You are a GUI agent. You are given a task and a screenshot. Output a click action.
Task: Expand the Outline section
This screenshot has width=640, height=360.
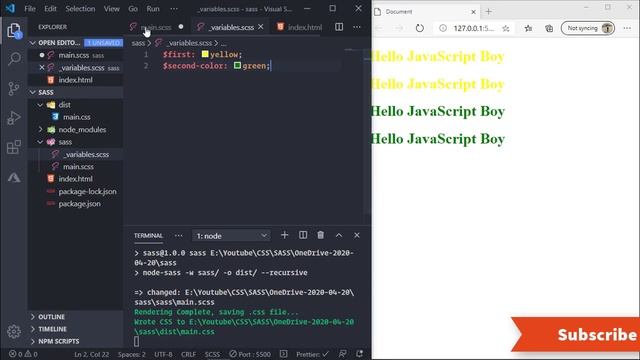click(x=76, y=317)
